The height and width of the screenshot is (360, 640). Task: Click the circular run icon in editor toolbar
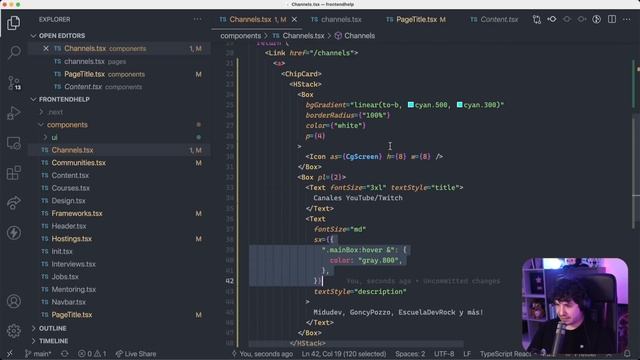[596, 19]
